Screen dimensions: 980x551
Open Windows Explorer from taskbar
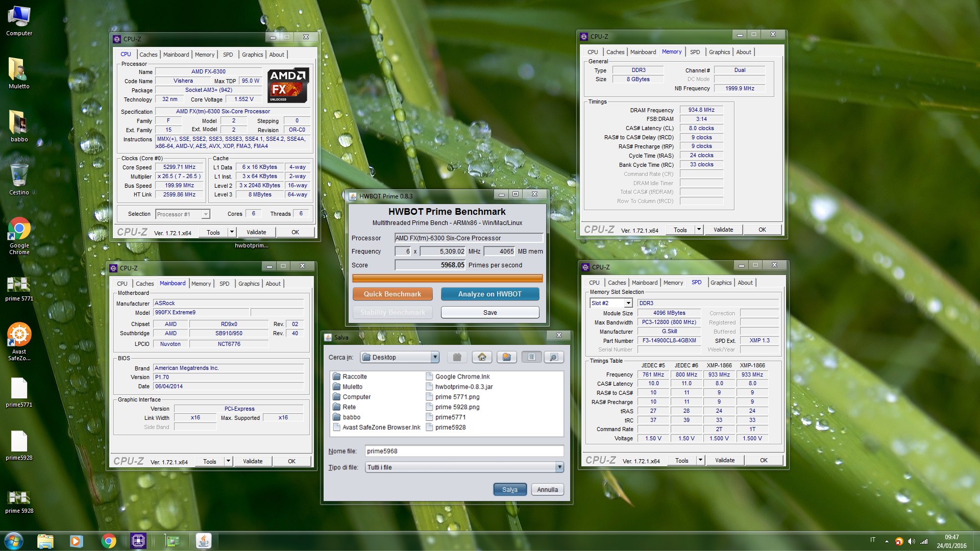pyautogui.click(x=45, y=541)
